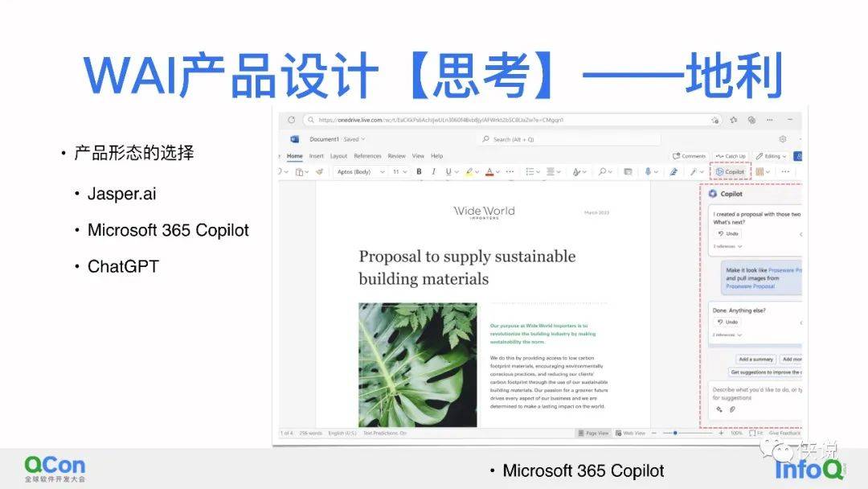Click the Designer icon left of microphone
The image size is (868, 489).
click(x=628, y=171)
